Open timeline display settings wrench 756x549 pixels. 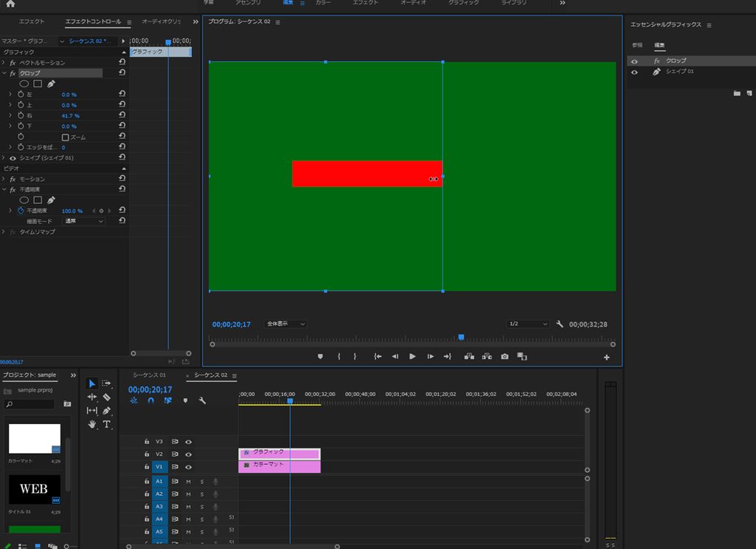coord(202,400)
